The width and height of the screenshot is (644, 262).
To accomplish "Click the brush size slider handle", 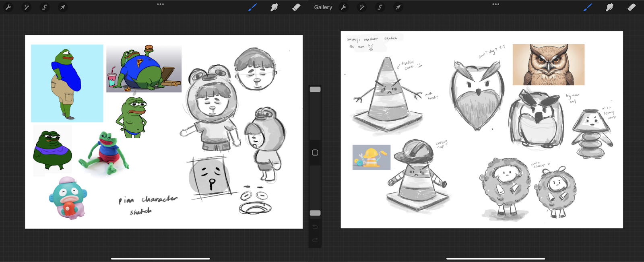I will coord(315,89).
